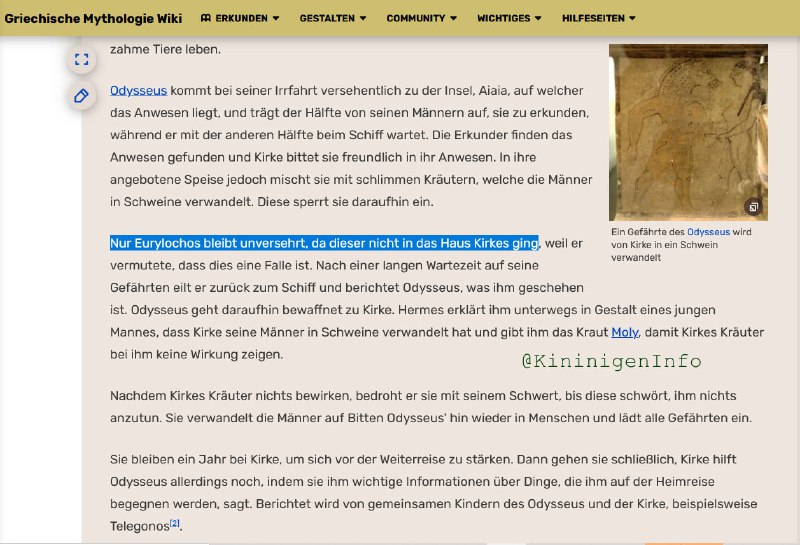This screenshot has height=545, width=800.
Task: Expand the ERKUNDEN dropdown arrow
Action: (x=276, y=18)
